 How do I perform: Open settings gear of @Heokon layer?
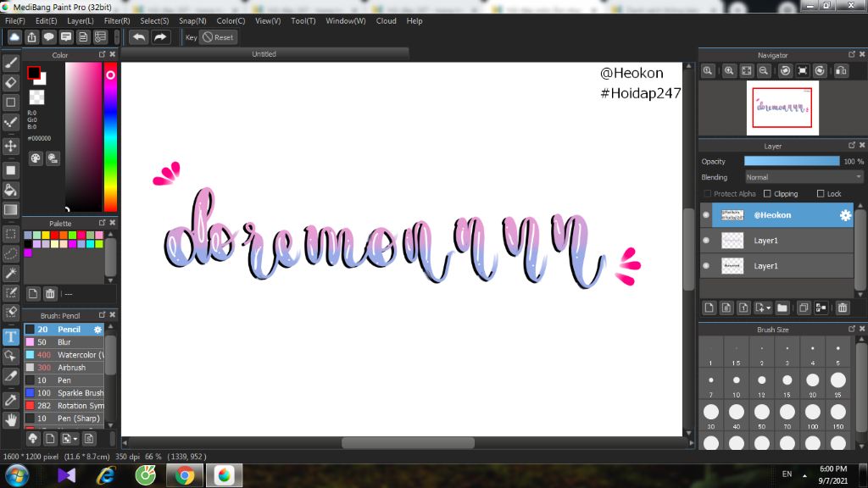tap(845, 215)
